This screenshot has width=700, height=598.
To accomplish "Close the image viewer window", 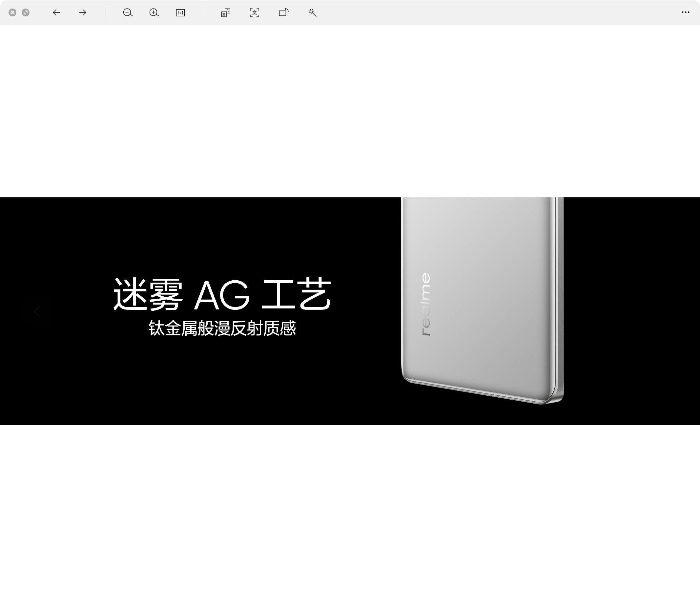I will [12, 12].
